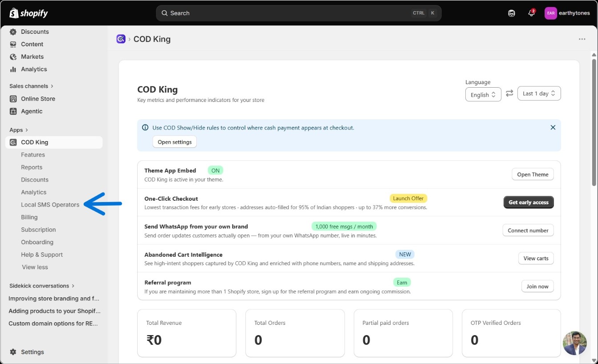This screenshot has height=364, width=598.
Task: Click the info icon in the banner
Action: (145, 128)
